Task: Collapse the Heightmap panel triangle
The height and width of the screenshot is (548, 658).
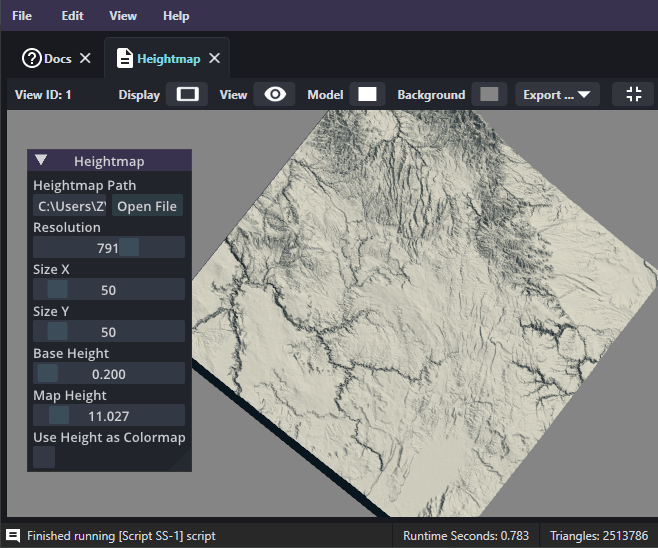Action: (41, 160)
